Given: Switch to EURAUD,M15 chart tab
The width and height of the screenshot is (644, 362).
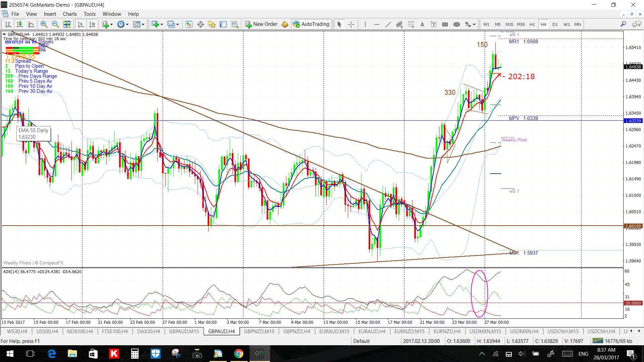Looking at the screenshot, I should pyautogui.click(x=334, y=331).
